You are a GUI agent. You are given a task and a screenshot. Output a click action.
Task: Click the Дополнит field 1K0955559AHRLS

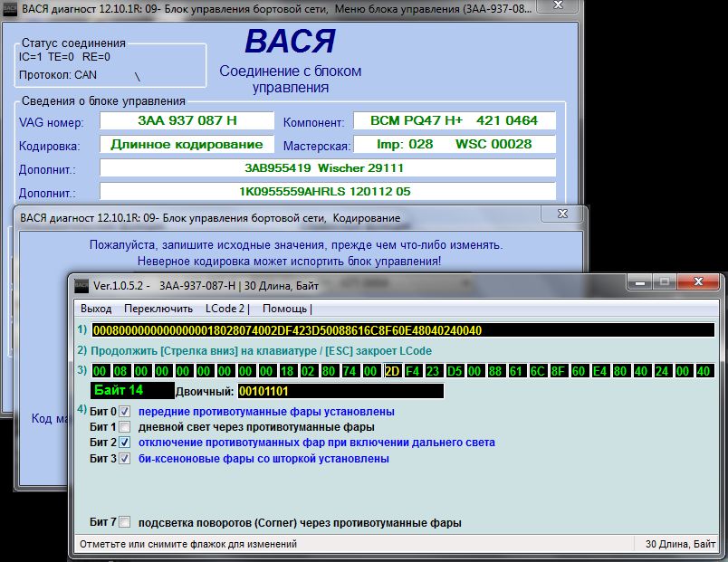(x=327, y=191)
